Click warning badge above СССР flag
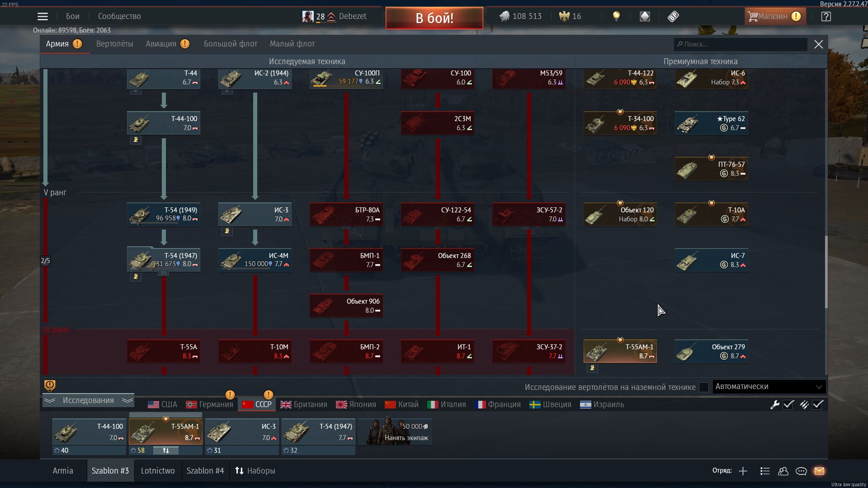The image size is (868, 488). 268,395
